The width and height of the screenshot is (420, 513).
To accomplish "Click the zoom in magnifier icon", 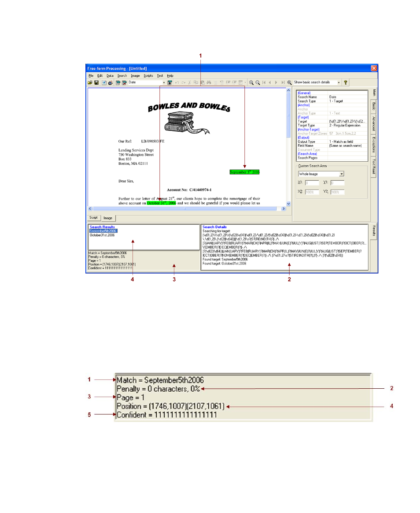I will [251, 83].
